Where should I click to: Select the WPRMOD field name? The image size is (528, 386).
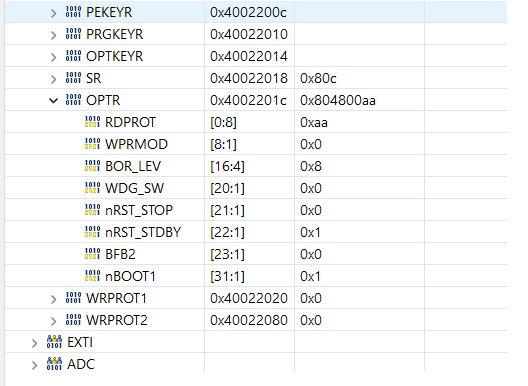click(x=136, y=144)
